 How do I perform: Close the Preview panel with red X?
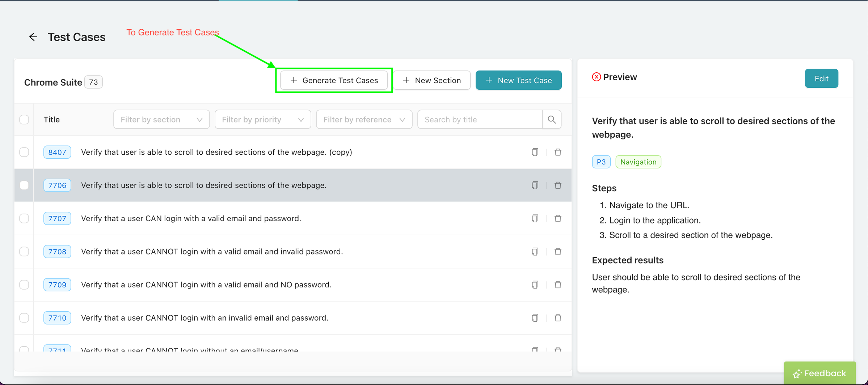[x=596, y=77]
